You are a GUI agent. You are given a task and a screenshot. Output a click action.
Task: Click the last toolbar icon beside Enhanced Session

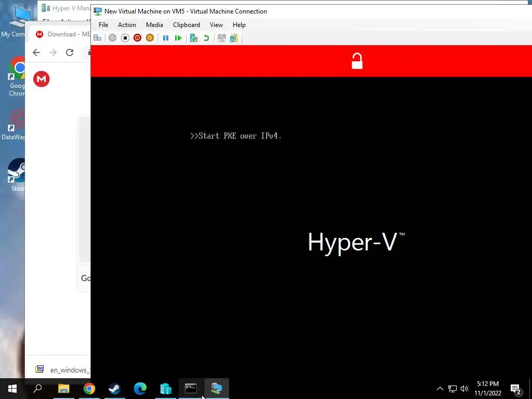tap(234, 38)
